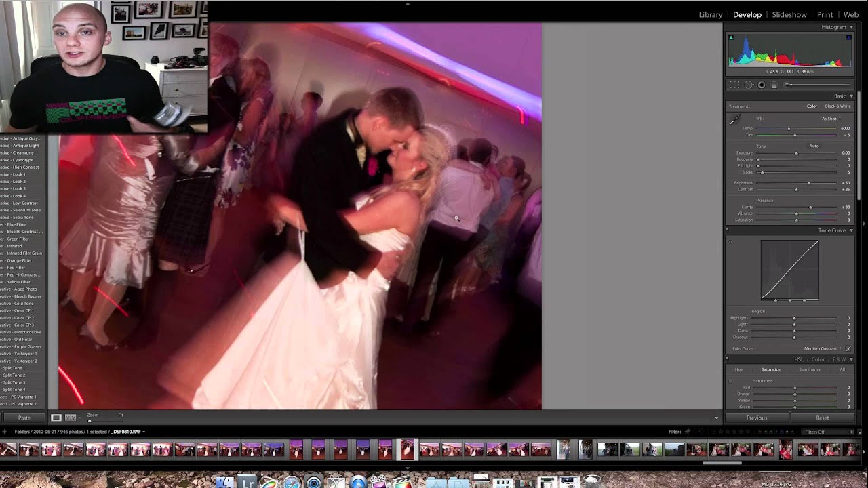Collapse the Tone Curve panel
This screenshot has height=488, width=868.
click(851, 230)
